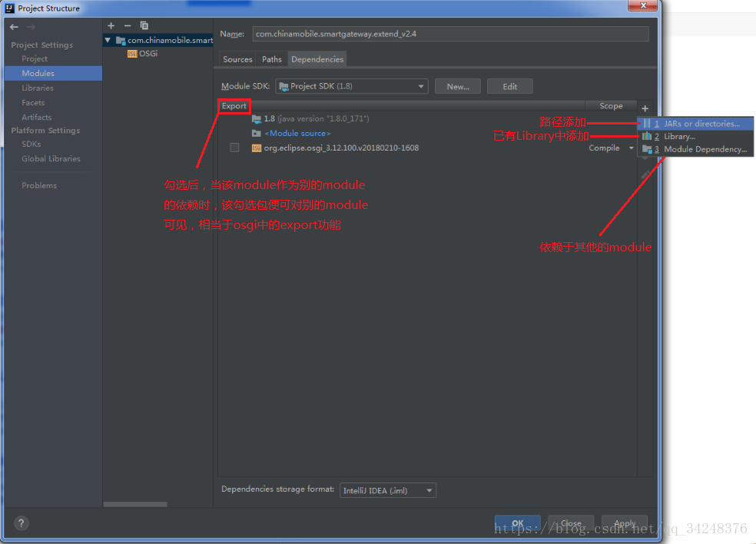The image size is (756, 544).
Task: Remove the selected module with the minus icon
Action: point(128,25)
